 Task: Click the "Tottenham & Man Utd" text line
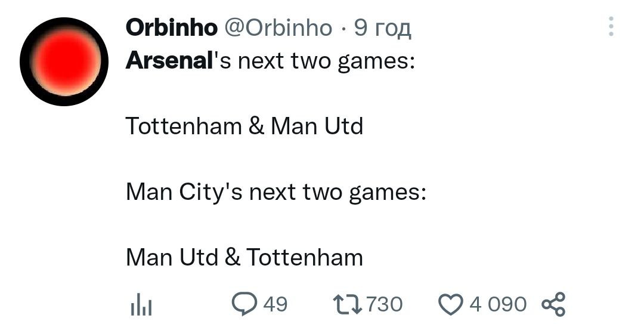(244, 126)
